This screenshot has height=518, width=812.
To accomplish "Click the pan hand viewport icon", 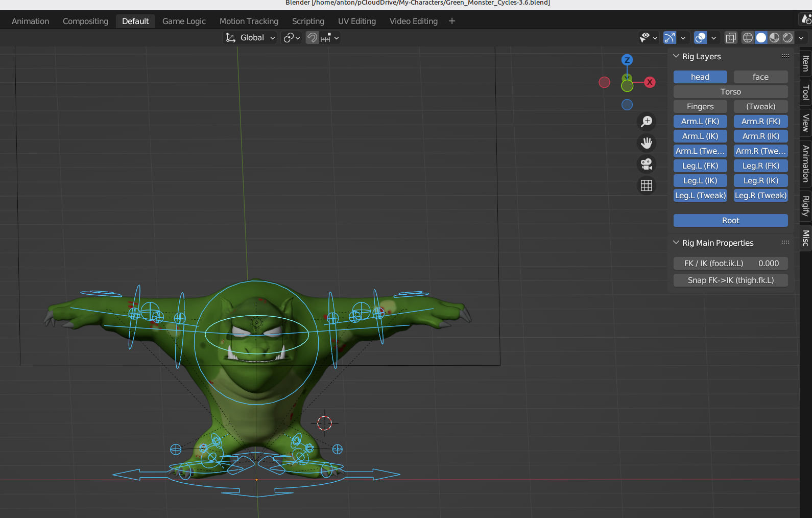I will (x=647, y=143).
